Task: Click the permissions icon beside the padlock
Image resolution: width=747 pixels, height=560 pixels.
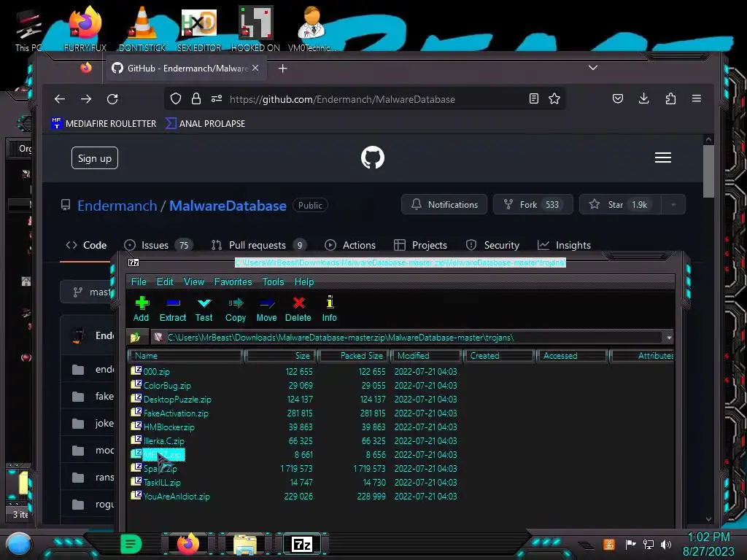Action: 217,98
